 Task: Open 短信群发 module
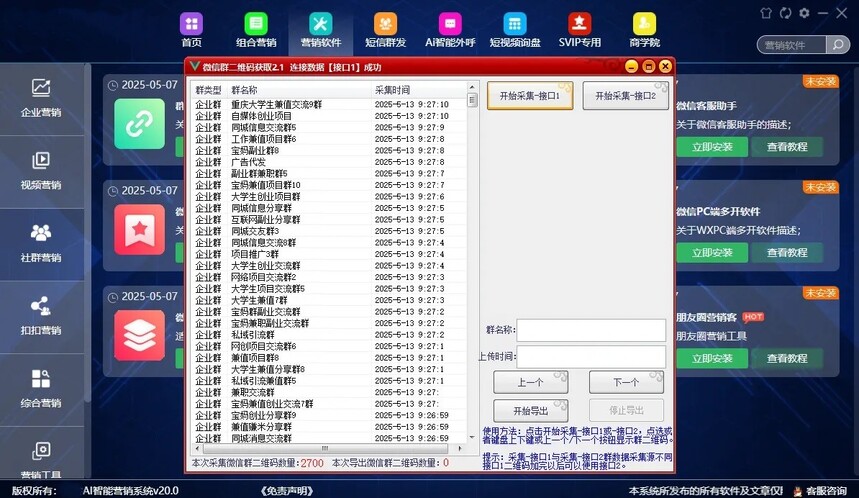385,30
